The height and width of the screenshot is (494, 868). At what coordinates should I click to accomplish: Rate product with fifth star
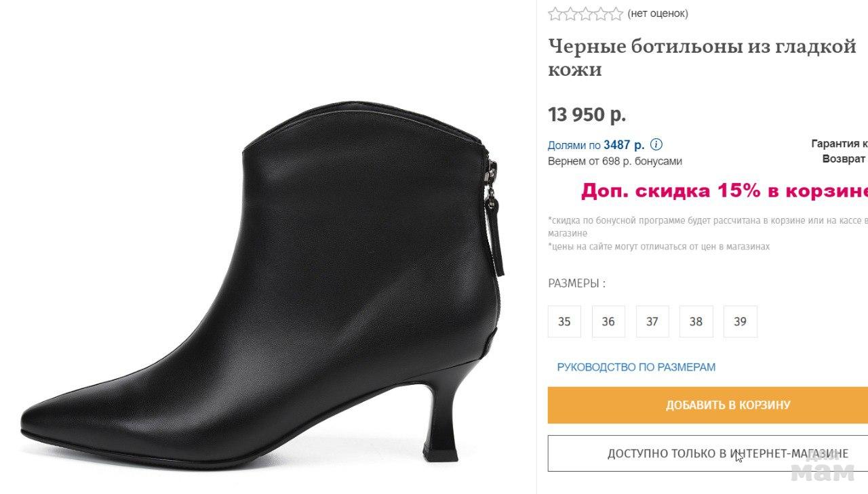[x=615, y=14]
